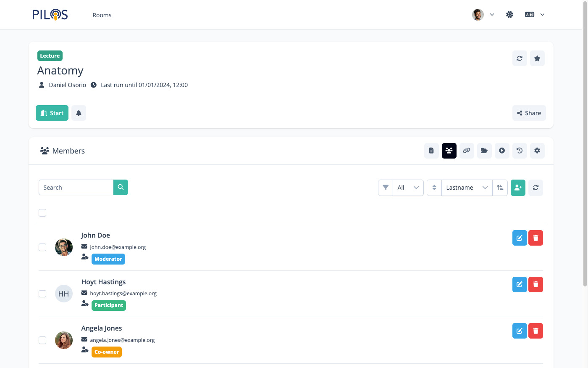The width and height of the screenshot is (588, 368).
Task: Tick the select all members checkbox
Action: [42, 213]
